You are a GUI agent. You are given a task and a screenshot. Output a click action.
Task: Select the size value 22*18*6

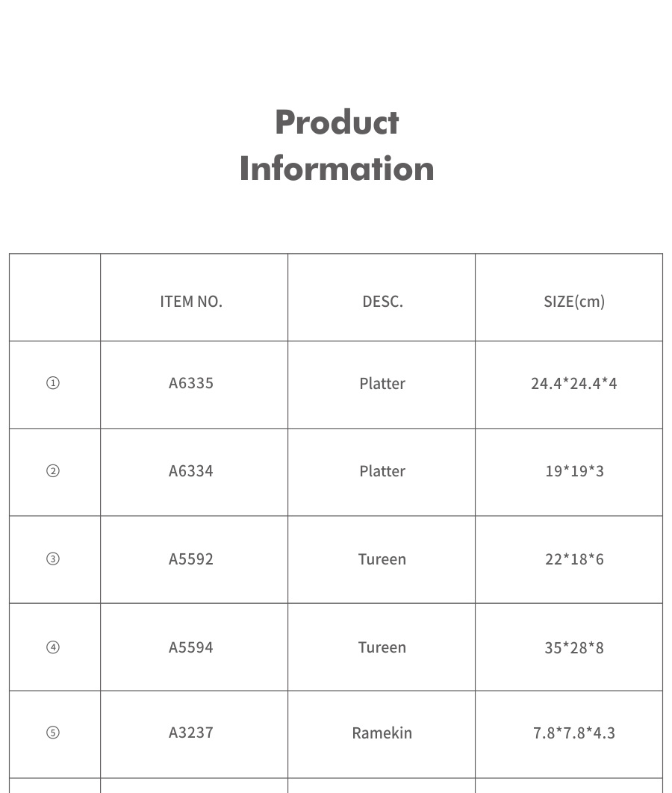point(574,559)
